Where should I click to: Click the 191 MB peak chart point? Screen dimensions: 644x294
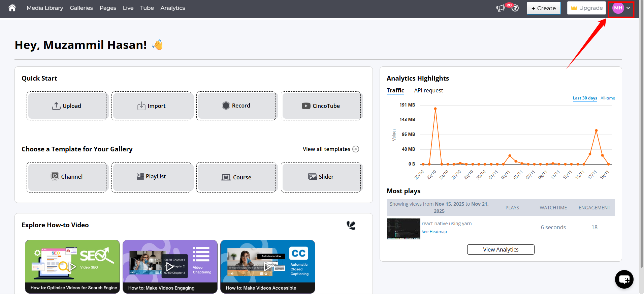point(435,109)
